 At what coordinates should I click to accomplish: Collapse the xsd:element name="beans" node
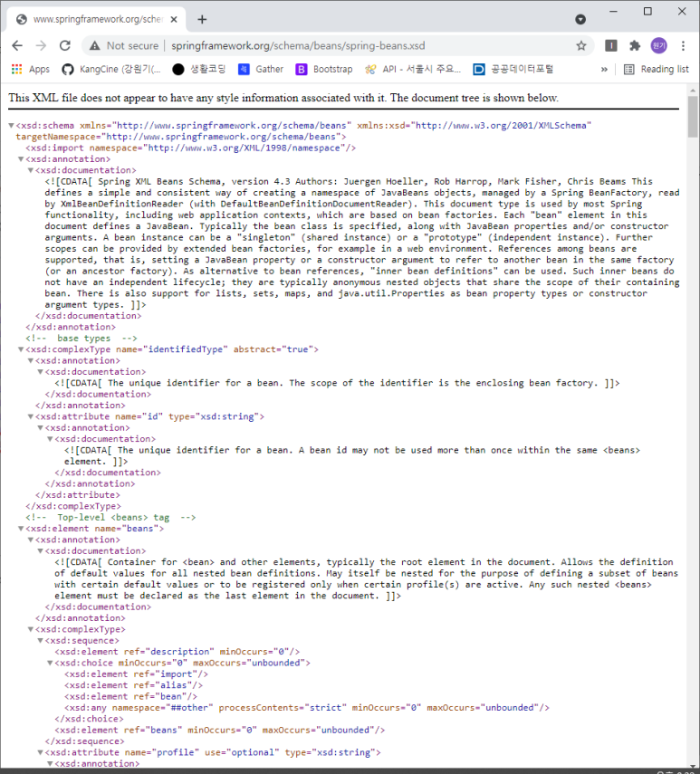point(21,529)
